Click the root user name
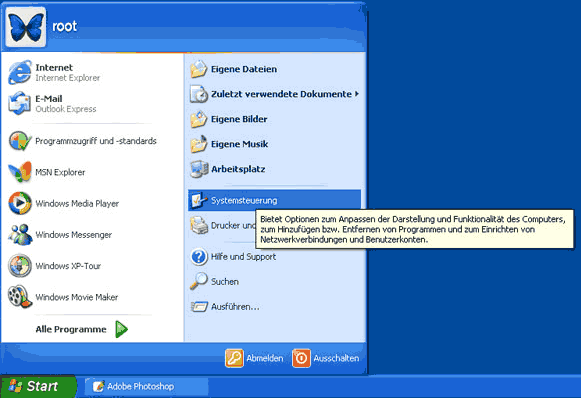Image resolution: width=581 pixels, height=398 pixels. pyautogui.click(x=64, y=26)
